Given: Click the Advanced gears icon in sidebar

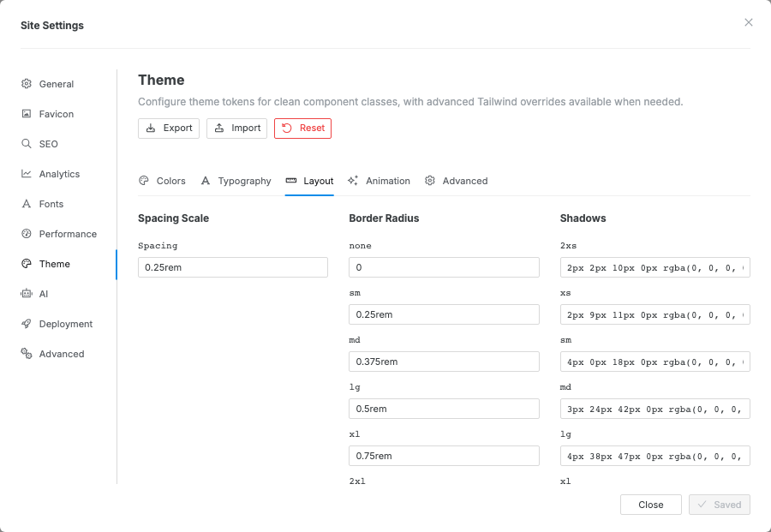Looking at the screenshot, I should pyautogui.click(x=26, y=354).
